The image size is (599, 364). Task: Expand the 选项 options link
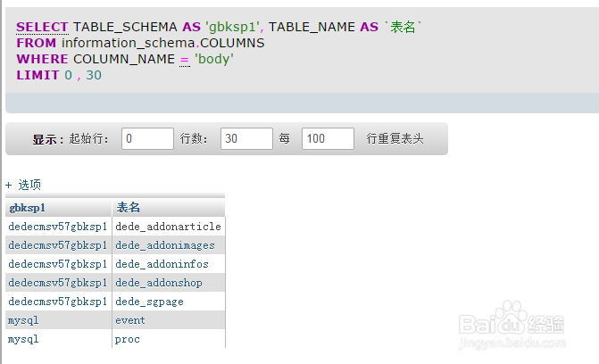point(24,185)
